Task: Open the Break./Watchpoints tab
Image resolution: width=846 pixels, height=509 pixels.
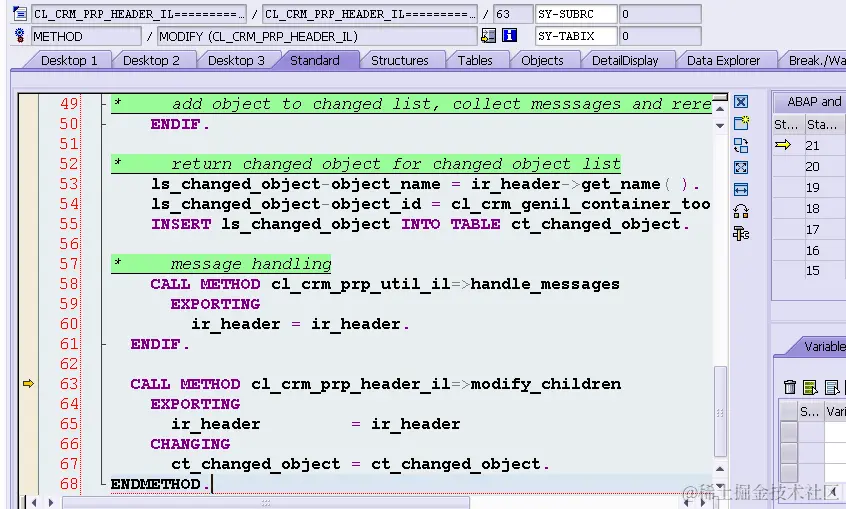Action: pyautogui.click(x=816, y=60)
